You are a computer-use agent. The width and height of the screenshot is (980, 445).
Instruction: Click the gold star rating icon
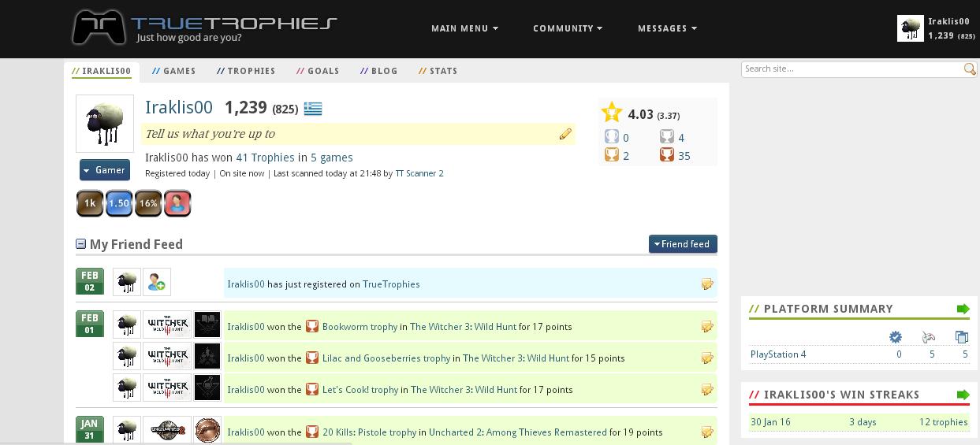coord(612,113)
